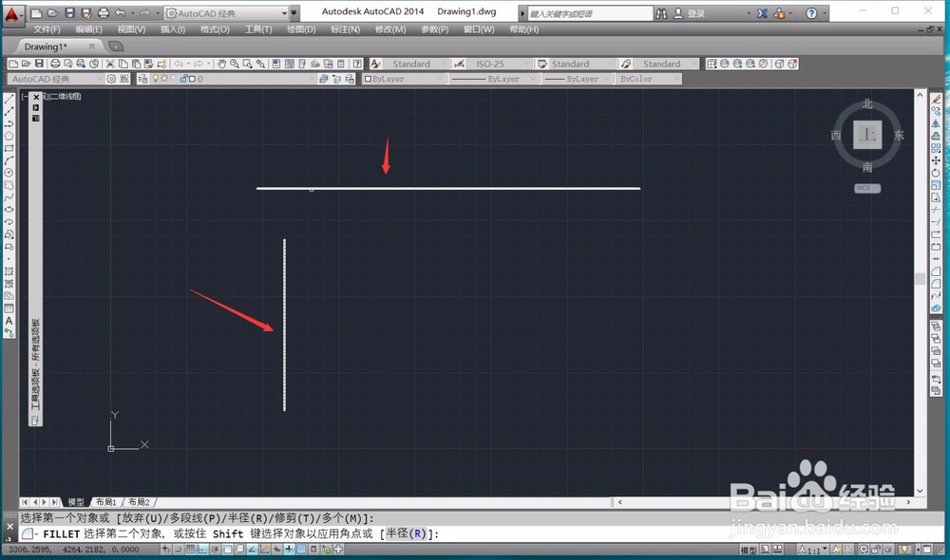Select the Erase tool in modify toolbar
Viewport: 950px width, 560px height.
936,99
